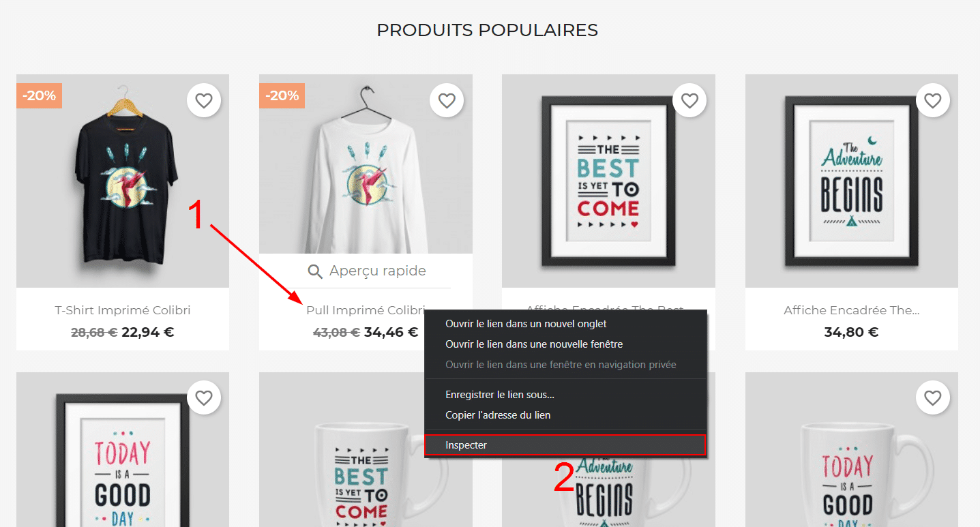The height and width of the screenshot is (527, 980).
Task: Click the -20% discount badge on the T-shirt
Action: pos(39,95)
